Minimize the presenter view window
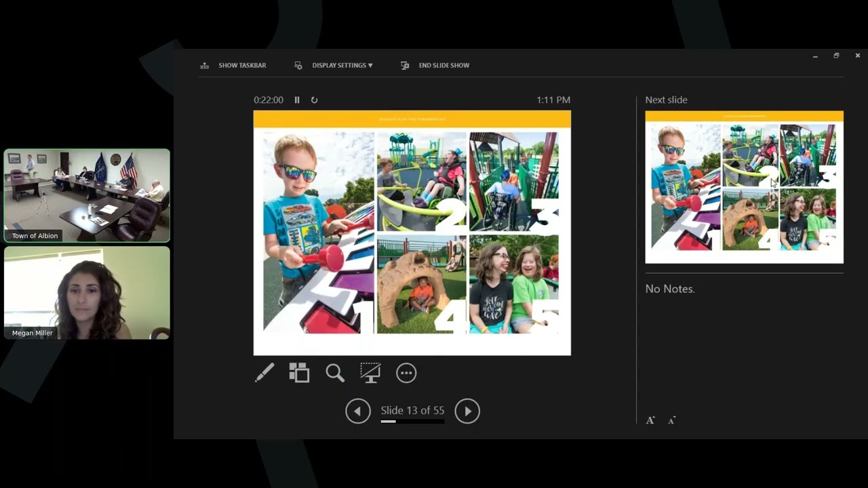Image resolution: width=868 pixels, height=488 pixels. pos(815,56)
